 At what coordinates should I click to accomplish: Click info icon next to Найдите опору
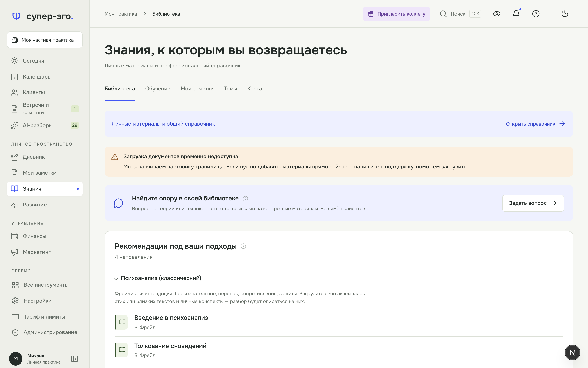click(x=245, y=199)
